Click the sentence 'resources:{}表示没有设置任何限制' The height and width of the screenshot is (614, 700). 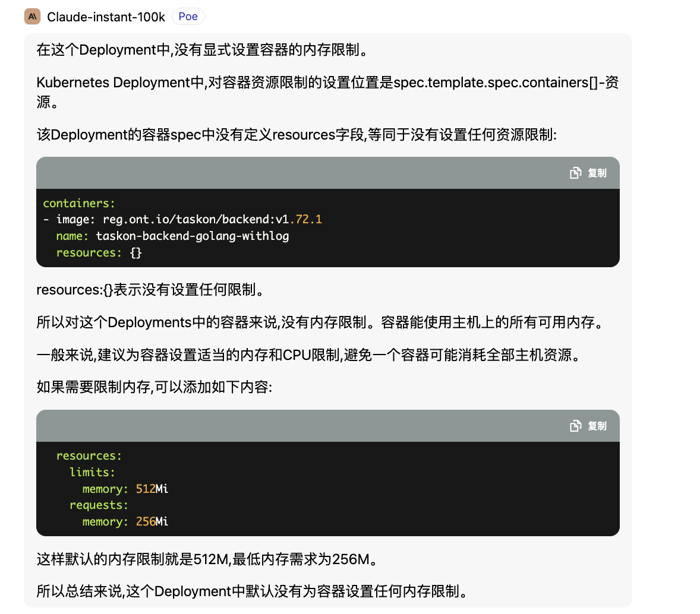tap(150, 290)
